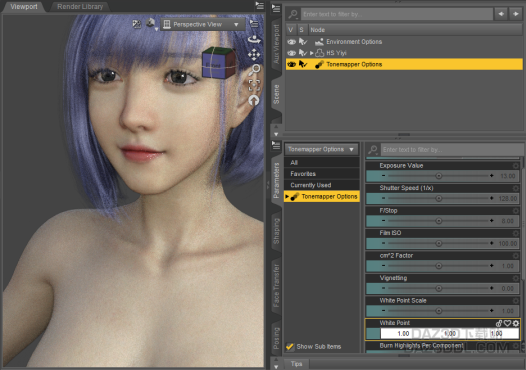Viewport: 526px width, 370px height.
Task: Open the Parameters pane options menu icon
Action: [276, 146]
